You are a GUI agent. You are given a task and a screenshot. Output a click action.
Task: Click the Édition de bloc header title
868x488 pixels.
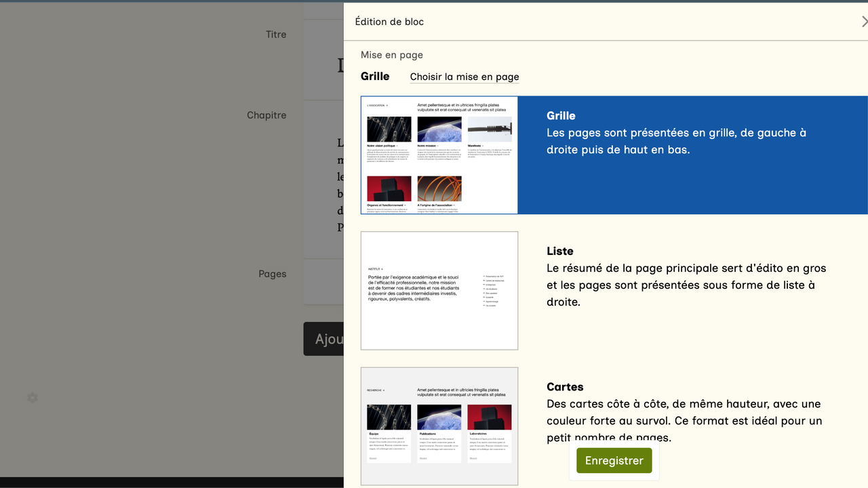pyautogui.click(x=389, y=22)
